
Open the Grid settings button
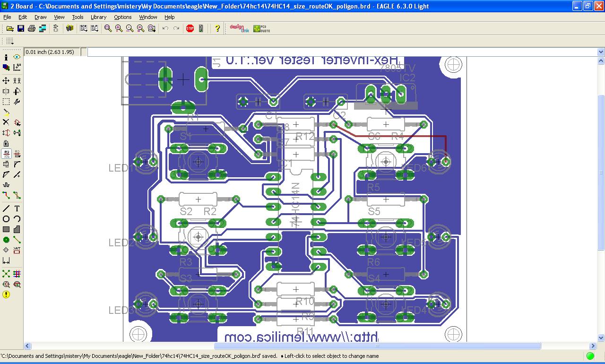(x=9, y=41)
